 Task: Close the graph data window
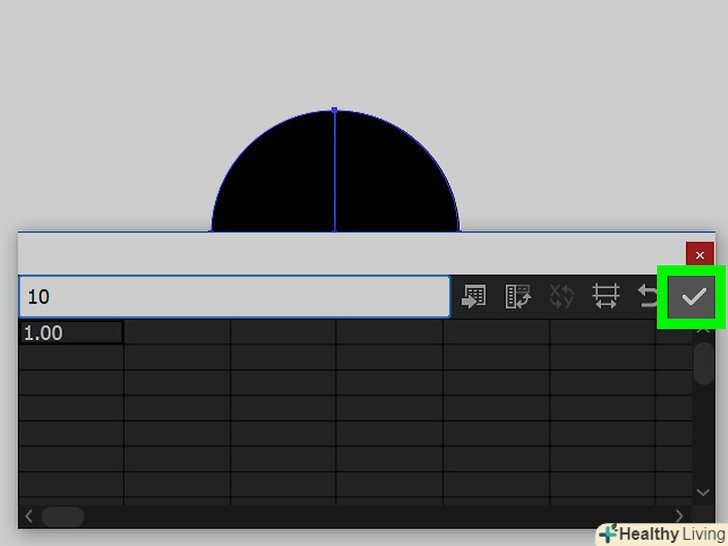point(699,255)
